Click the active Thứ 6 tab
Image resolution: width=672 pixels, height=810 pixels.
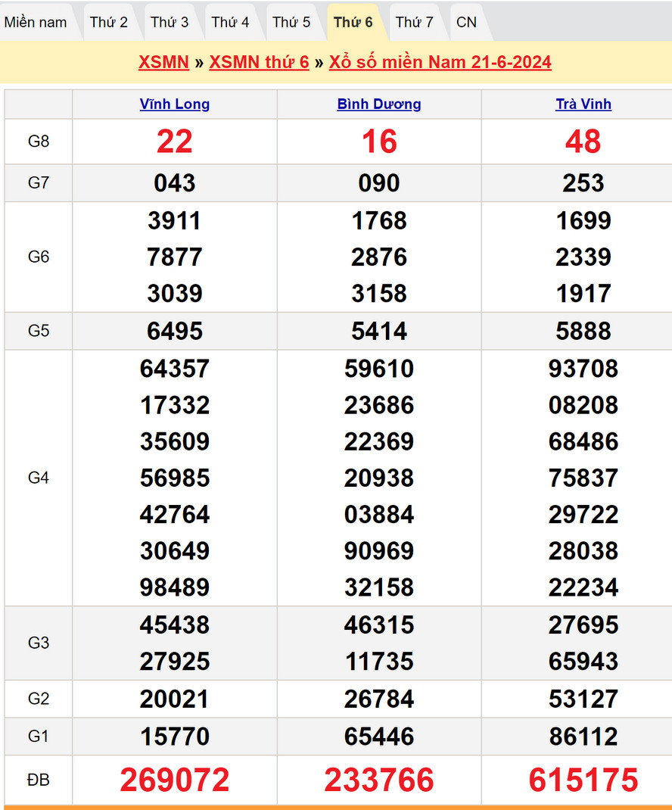(x=353, y=22)
